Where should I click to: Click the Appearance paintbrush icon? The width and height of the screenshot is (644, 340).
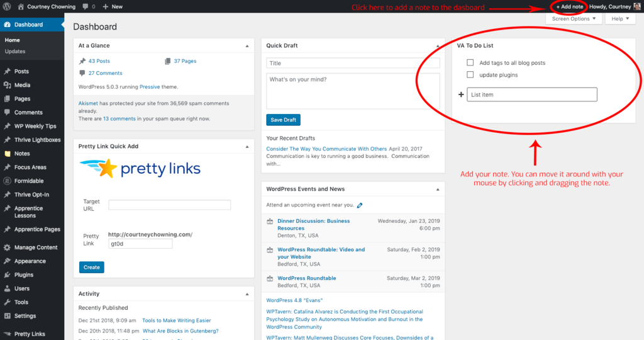tap(7, 261)
